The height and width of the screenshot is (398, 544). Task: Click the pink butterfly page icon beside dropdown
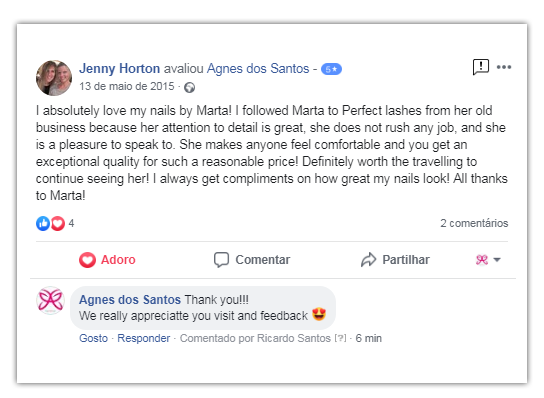482,260
